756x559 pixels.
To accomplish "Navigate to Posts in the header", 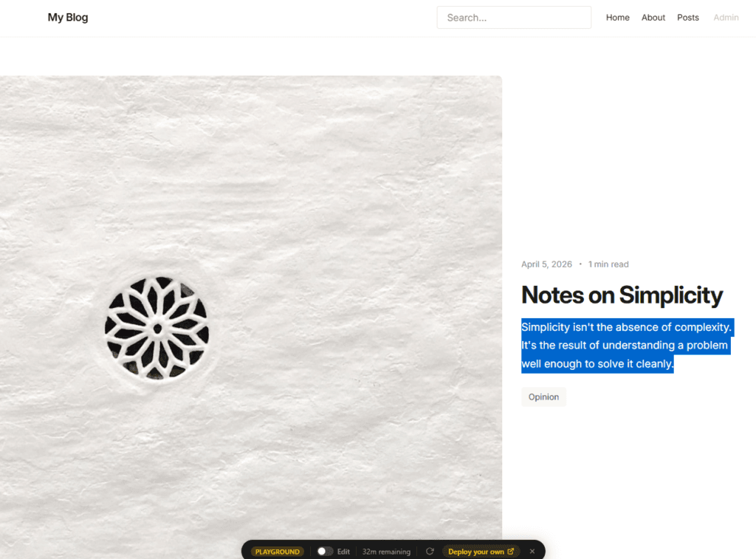I will 687,18.
